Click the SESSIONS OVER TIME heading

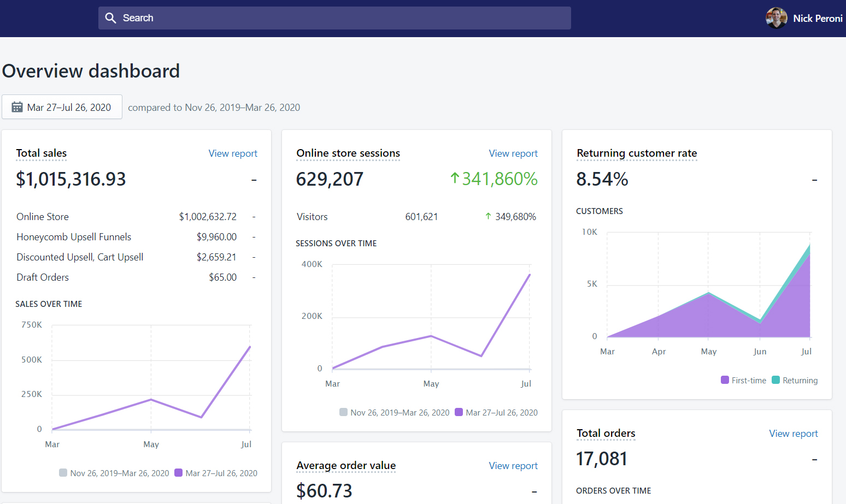click(336, 244)
